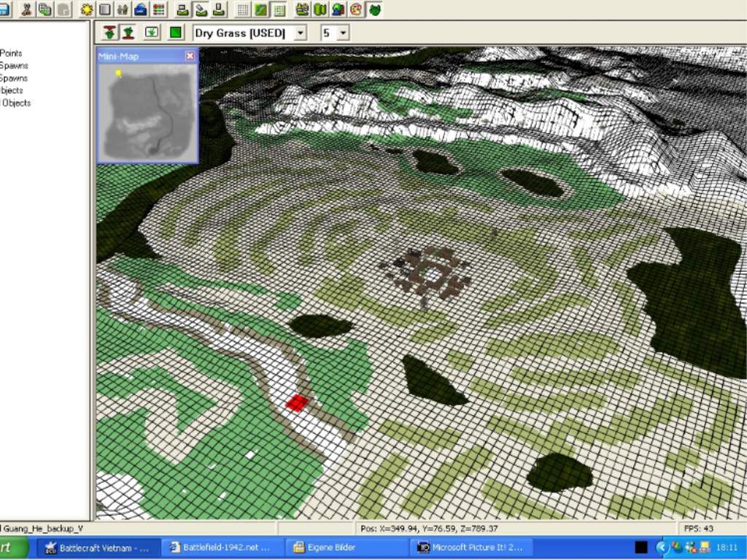The image size is (747, 560).
Task: Click the Mini-Map title bar
Action: coord(147,56)
